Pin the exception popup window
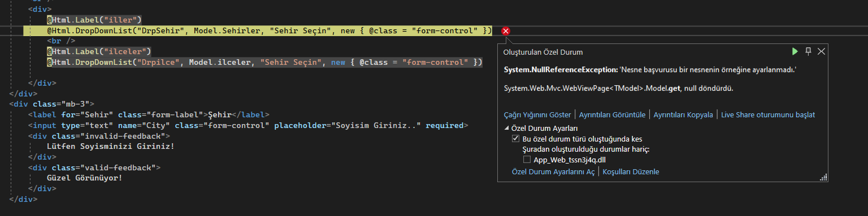This screenshot has height=216, width=868. click(x=808, y=51)
